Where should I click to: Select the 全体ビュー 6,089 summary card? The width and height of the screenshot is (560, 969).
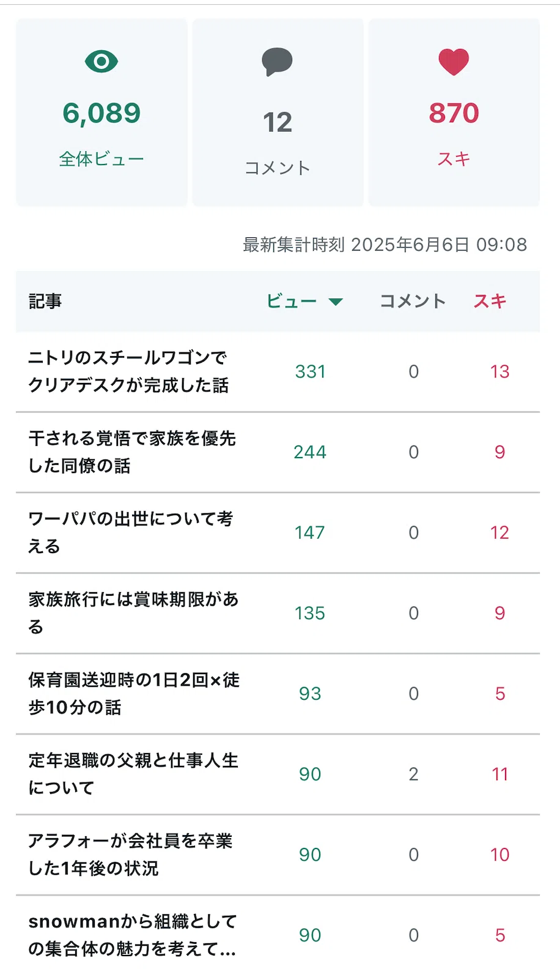pyautogui.click(x=101, y=113)
